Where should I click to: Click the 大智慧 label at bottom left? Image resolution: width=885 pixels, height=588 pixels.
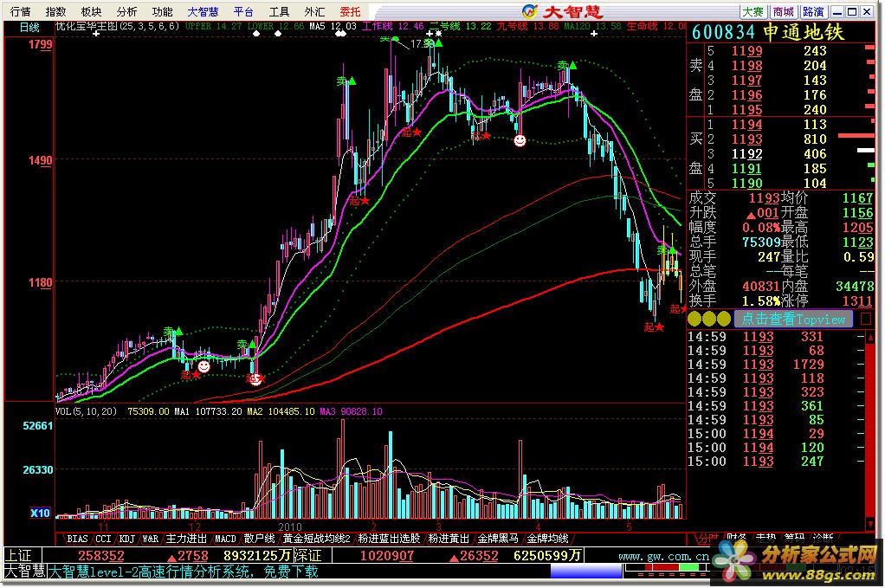click(24, 572)
